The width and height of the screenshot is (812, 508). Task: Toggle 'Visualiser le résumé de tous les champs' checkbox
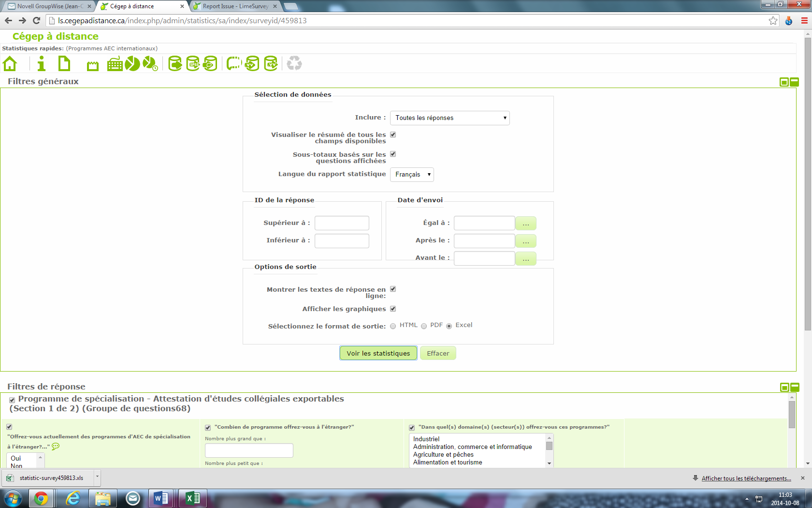click(393, 134)
